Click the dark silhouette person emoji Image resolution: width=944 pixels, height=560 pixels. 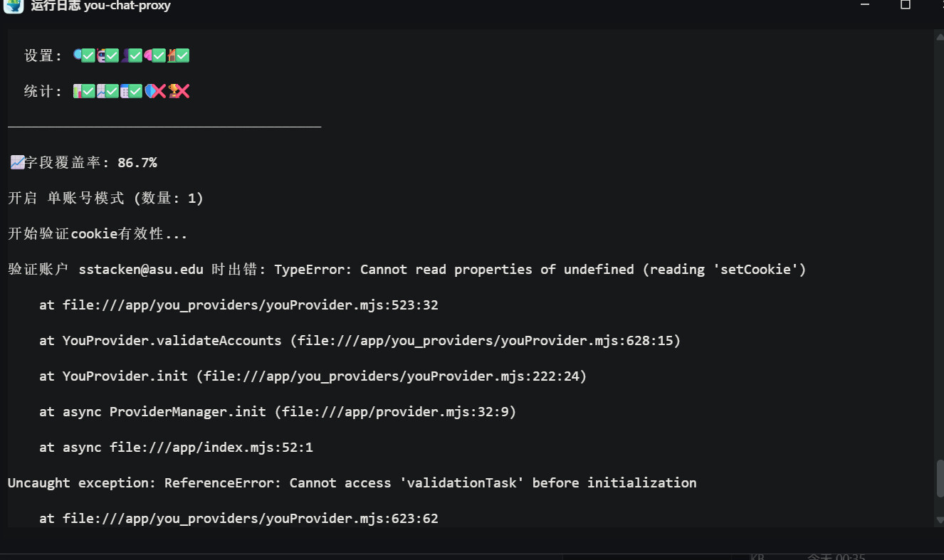pos(125,56)
